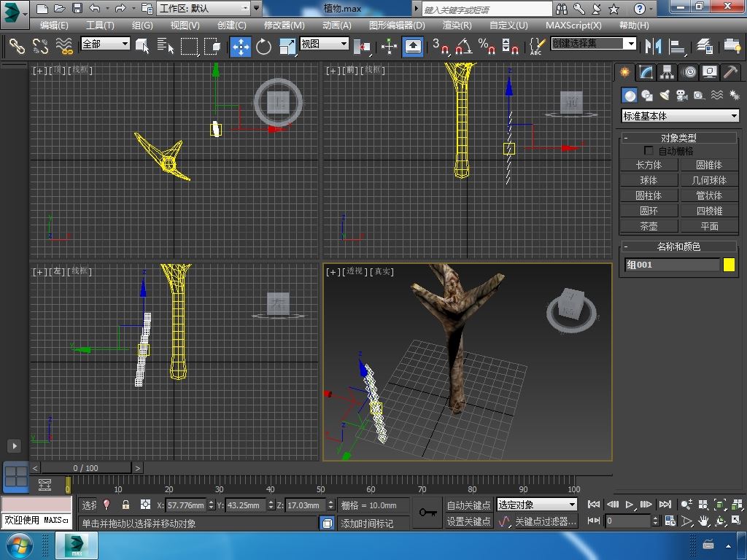747x560 pixels.
Task: Open the Utilities hammer panel
Action: [x=730, y=72]
